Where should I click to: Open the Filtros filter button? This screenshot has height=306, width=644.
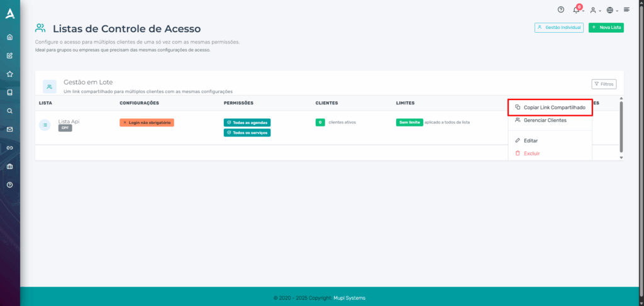pos(604,84)
